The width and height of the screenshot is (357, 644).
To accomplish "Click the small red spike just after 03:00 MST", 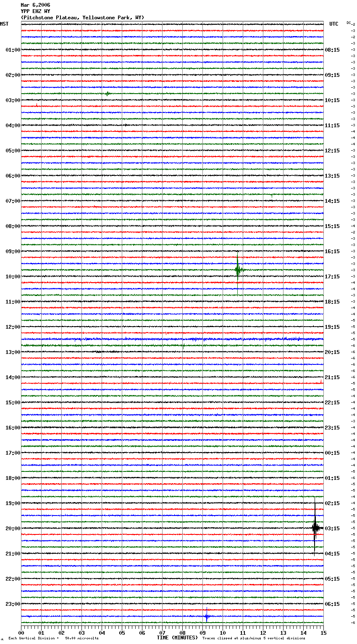I will tap(37, 105).
